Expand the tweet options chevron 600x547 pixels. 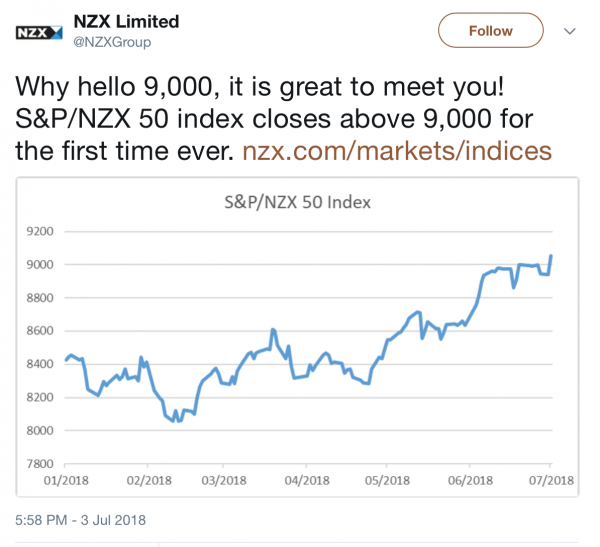[570, 31]
